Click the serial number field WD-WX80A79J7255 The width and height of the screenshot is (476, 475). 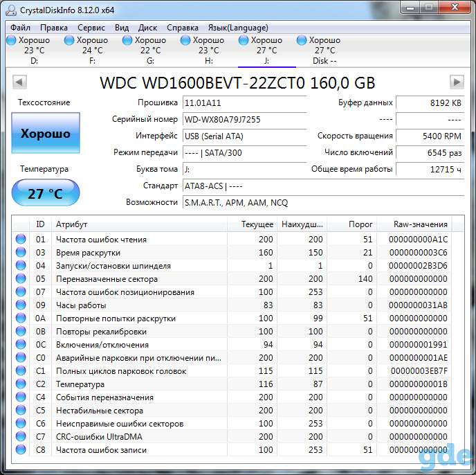pos(244,119)
